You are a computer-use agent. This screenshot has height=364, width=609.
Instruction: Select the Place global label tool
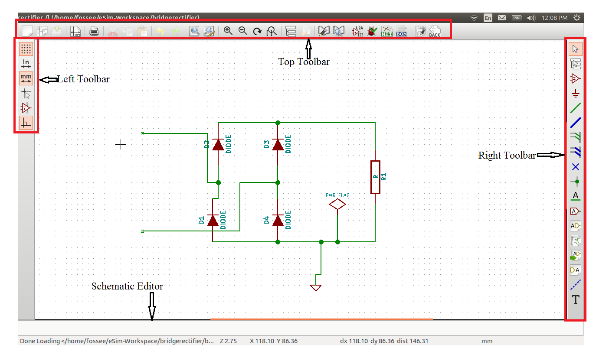(x=575, y=211)
